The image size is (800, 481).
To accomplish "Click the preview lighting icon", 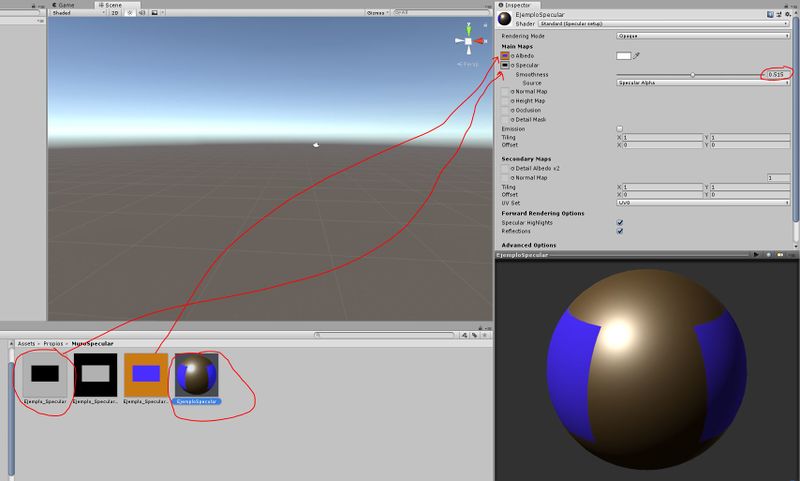I will click(780, 255).
